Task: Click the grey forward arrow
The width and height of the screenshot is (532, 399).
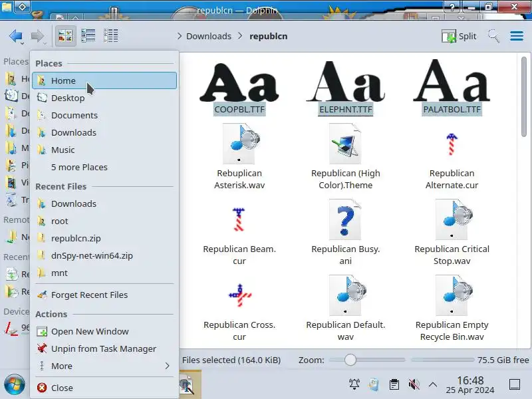Action: 37,35
